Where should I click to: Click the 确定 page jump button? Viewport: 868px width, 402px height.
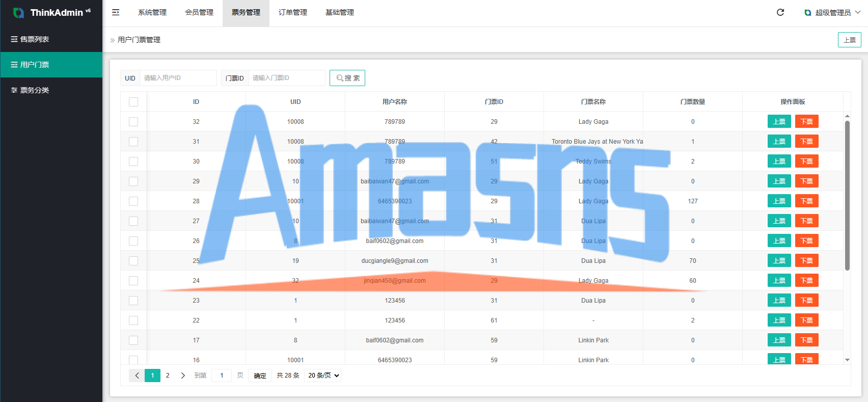260,376
